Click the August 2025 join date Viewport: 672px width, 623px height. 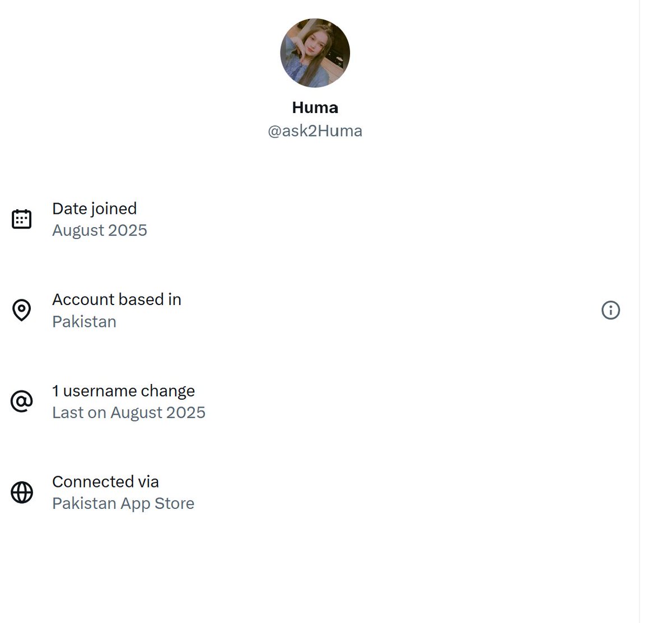(x=99, y=230)
